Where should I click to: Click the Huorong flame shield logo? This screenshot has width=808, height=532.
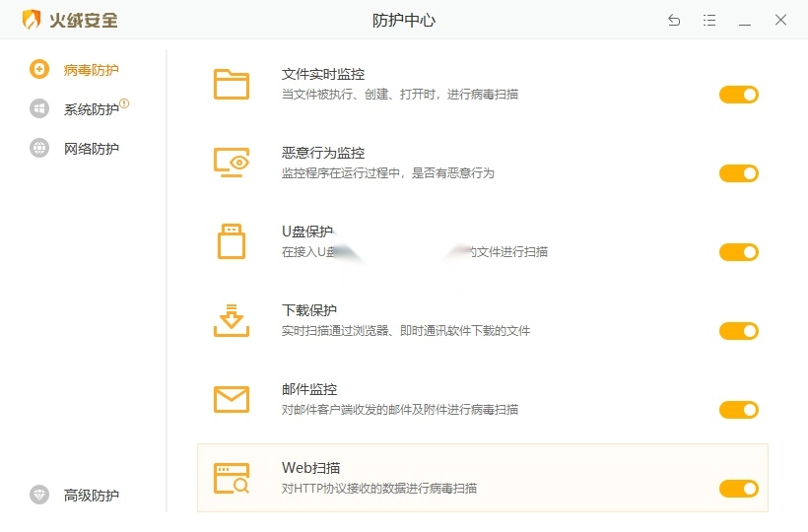click(x=32, y=20)
